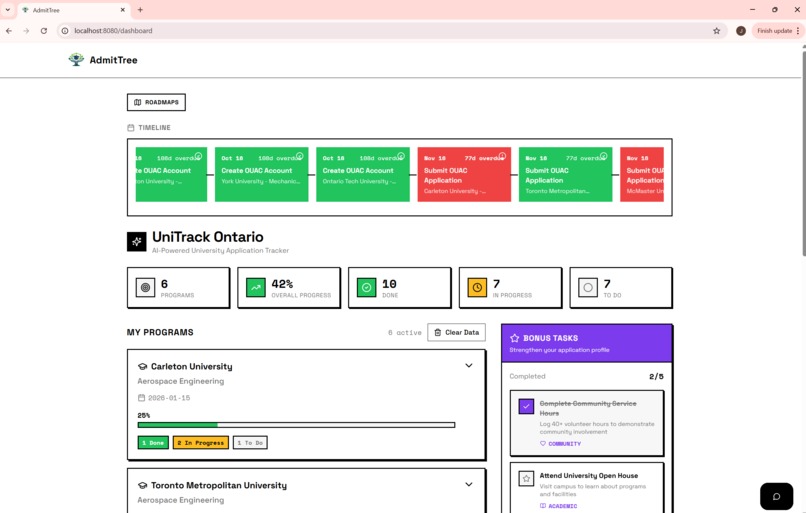
Task: Click the info icon on Carleton timeline card
Action: click(502, 156)
